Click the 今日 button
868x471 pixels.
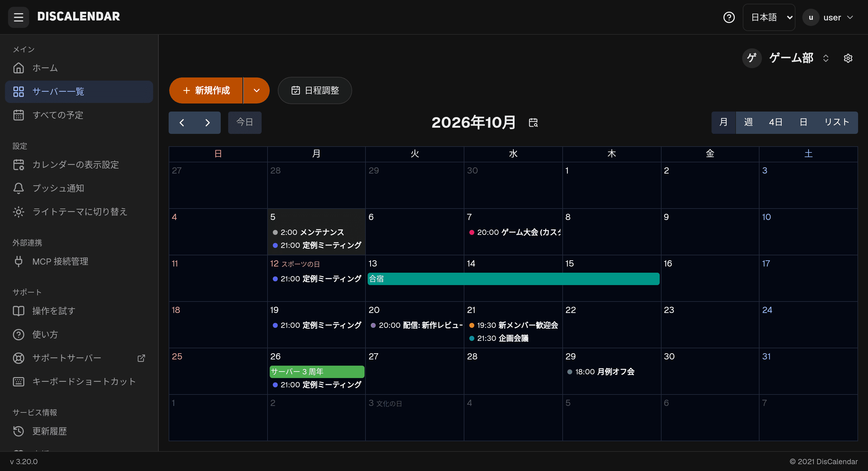[x=245, y=123]
